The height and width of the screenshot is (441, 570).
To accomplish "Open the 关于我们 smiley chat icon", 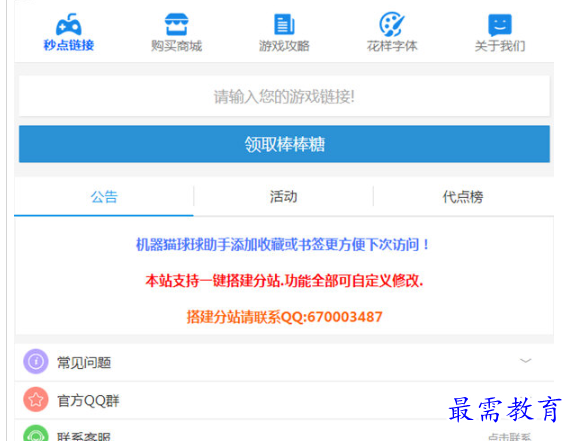I will pyautogui.click(x=499, y=25).
